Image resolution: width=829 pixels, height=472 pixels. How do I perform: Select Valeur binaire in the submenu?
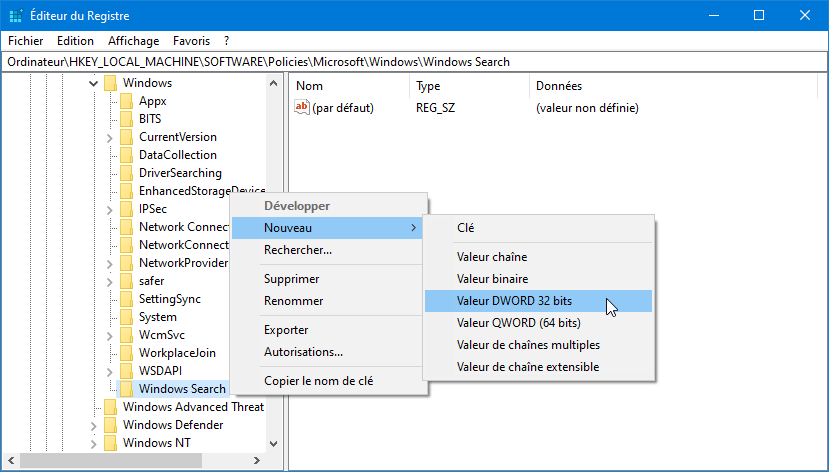[x=539, y=279]
